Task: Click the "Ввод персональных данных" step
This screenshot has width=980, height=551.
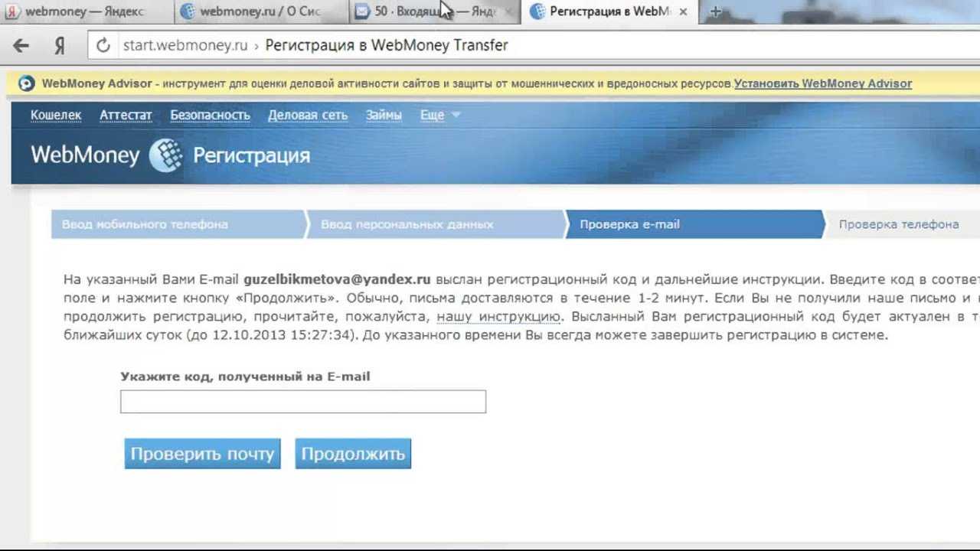Action: pyautogui.click(x=436, y=224)
